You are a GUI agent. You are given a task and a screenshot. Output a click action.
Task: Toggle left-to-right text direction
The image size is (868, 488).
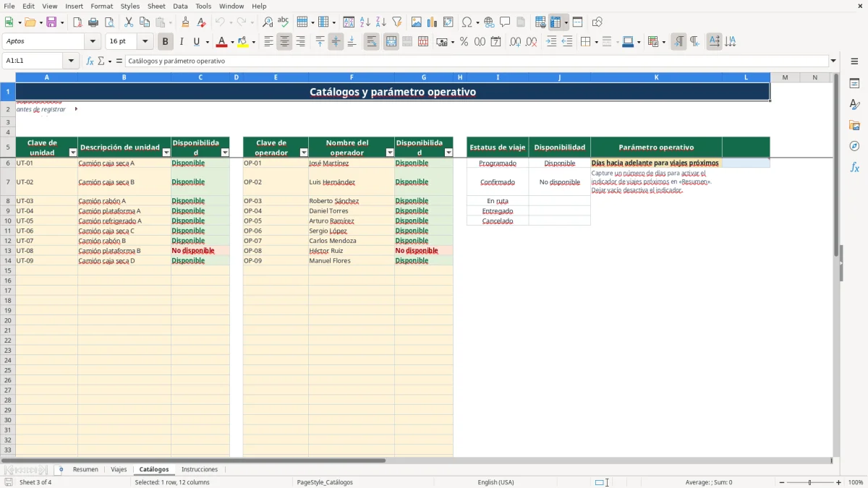click(678, 42)
